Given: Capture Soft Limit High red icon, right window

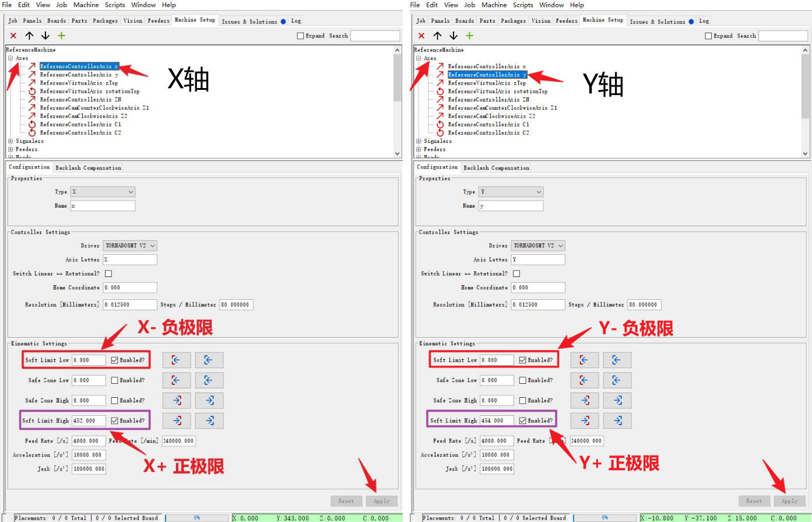Looking at the screenshot, I should pyautogui.click(x=584, y=421).
